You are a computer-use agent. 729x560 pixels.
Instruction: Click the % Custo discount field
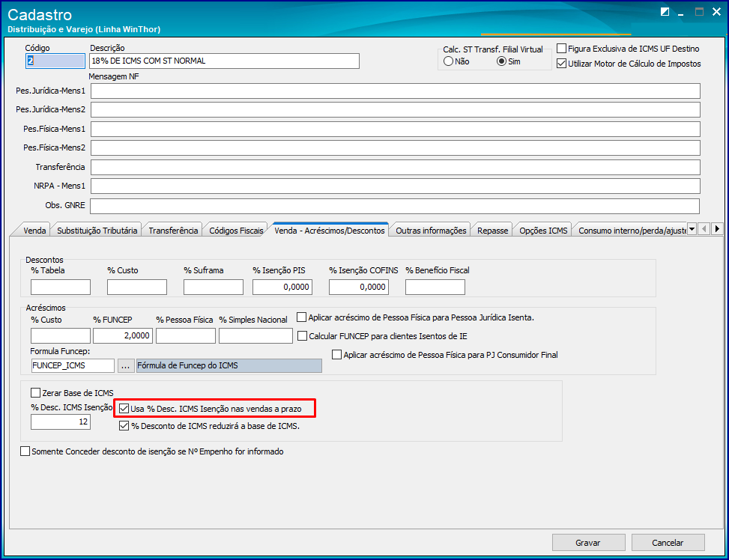point(136,287)
